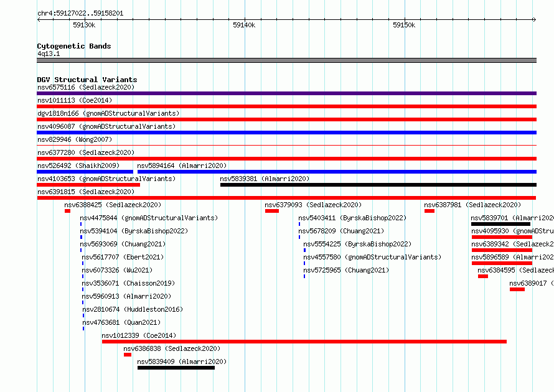Open the nsv5403411 (ByrskaBishop2022) label
Screen dimensions: 554x392
pos(352,218)
